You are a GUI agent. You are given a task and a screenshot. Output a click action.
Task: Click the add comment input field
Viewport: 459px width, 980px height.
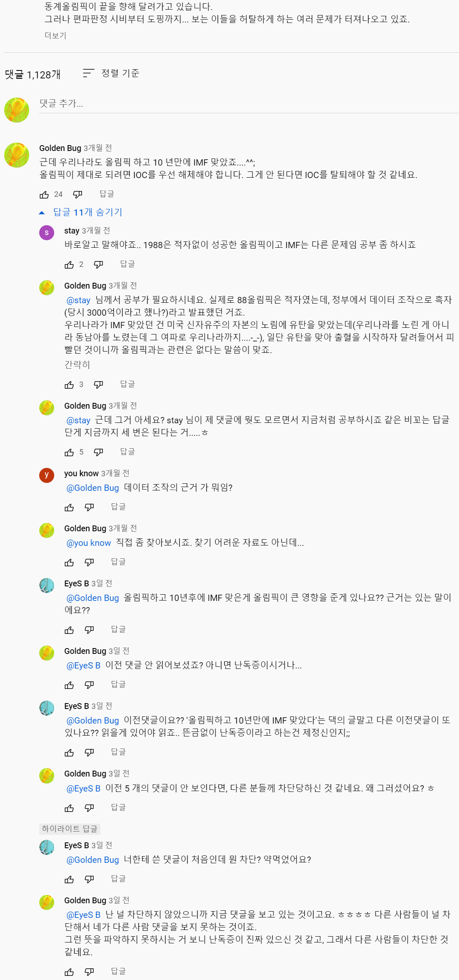[x=248, y=104]
